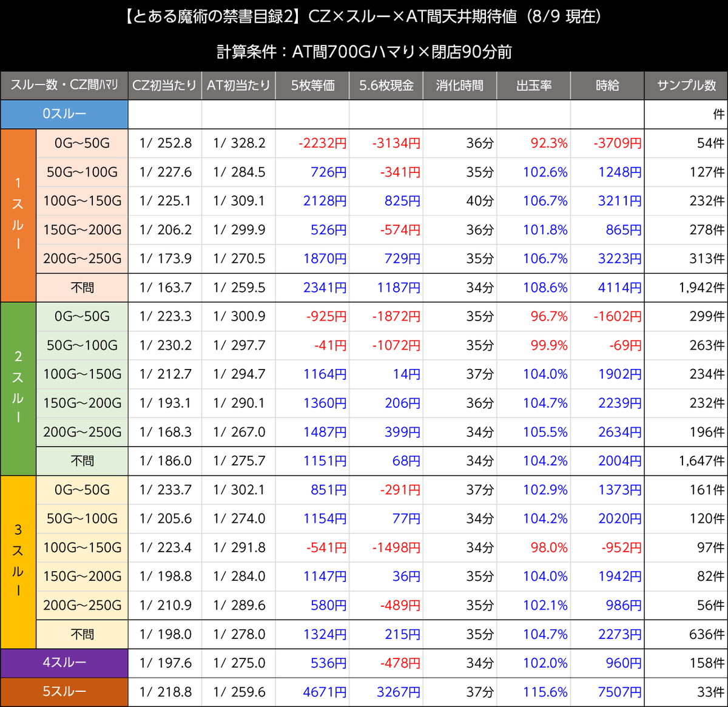Screen dimensions: 728x707
Task: Click the 1/ 163.7 CZ cell
Action: pos(165,288)
